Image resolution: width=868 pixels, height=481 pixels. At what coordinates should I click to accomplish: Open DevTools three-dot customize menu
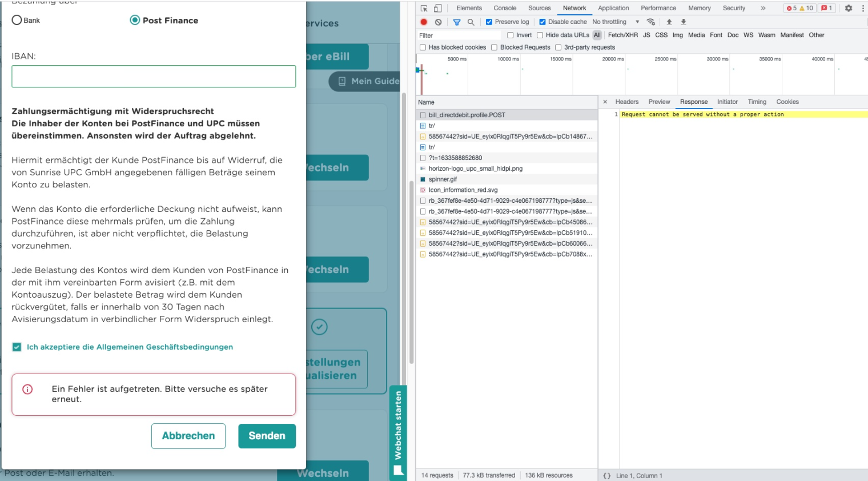point(863,8)
